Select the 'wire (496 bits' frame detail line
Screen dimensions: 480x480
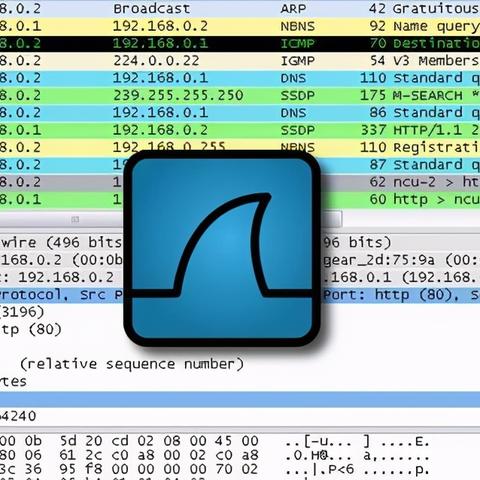pos(61,242)
